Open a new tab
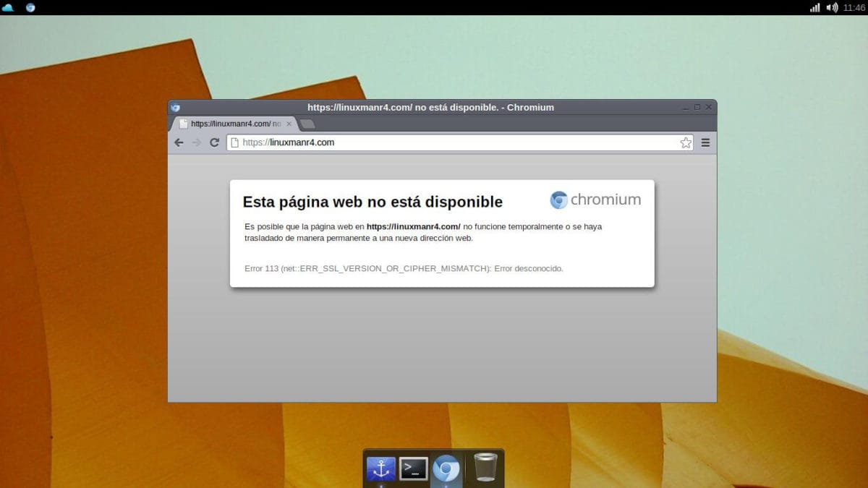 pyautogui.click(x=307, y=124)
